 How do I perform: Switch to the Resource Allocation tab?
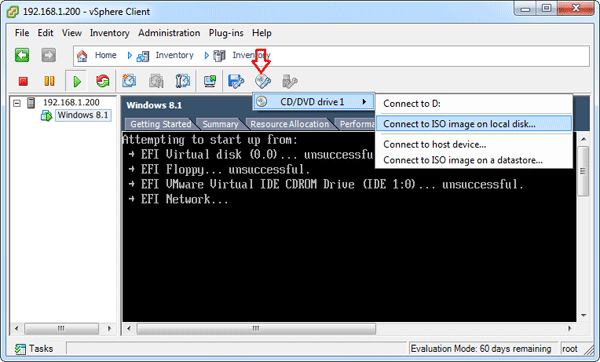click(290, 124)
